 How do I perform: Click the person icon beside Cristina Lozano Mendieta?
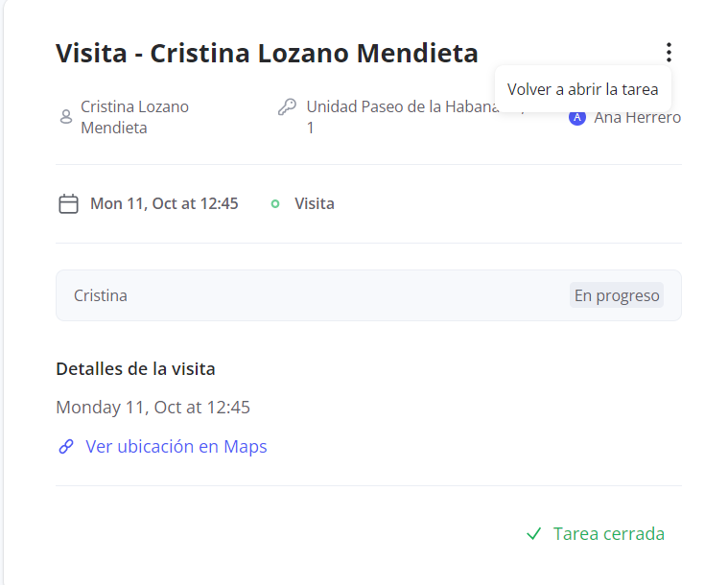(x=66, y=117)
